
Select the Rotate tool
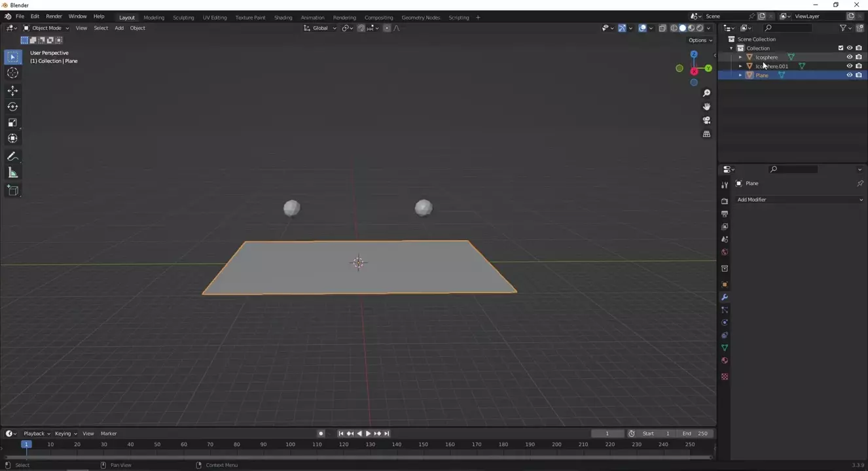tap(12, 107)
